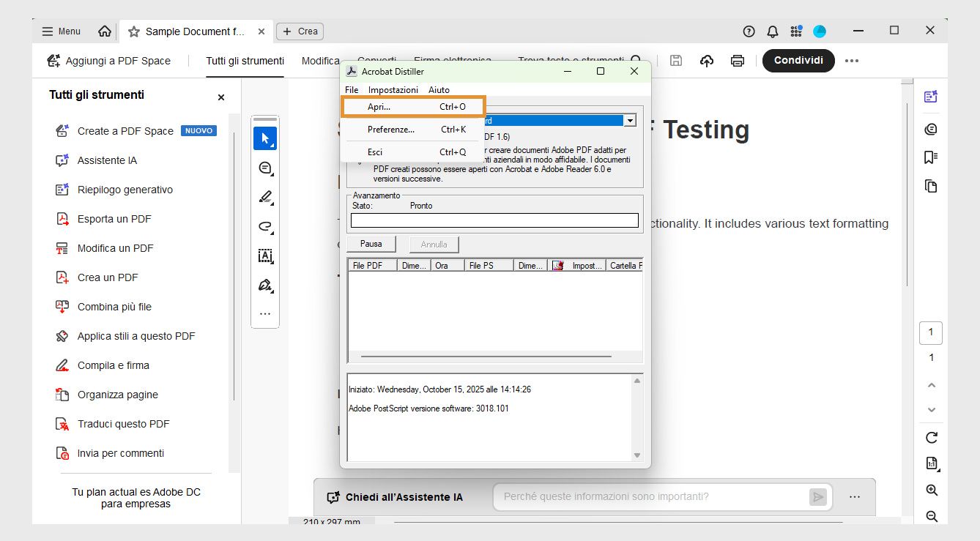980x541 pixels.
Task: Click the Condividi button
Action: pos(798,61)
